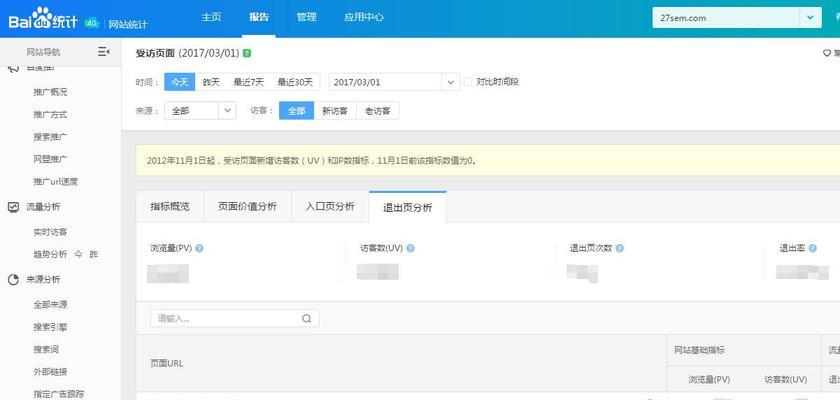
Task: Open 网盟推广 in sidebar
Action: coord(50,159)
